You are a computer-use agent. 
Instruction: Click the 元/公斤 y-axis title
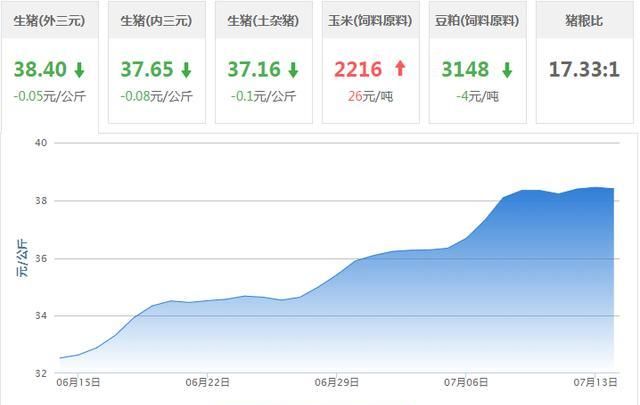22,258
